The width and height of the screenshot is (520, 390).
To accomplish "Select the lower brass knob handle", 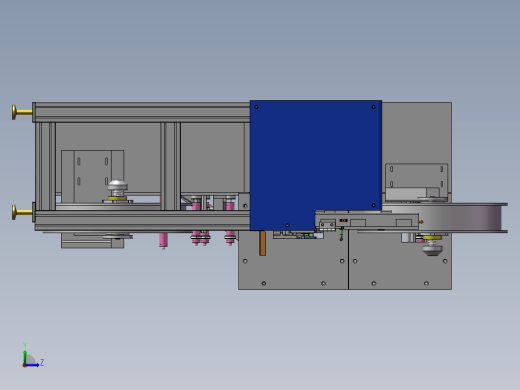I will pyautogui.click(x=22, y=212).
